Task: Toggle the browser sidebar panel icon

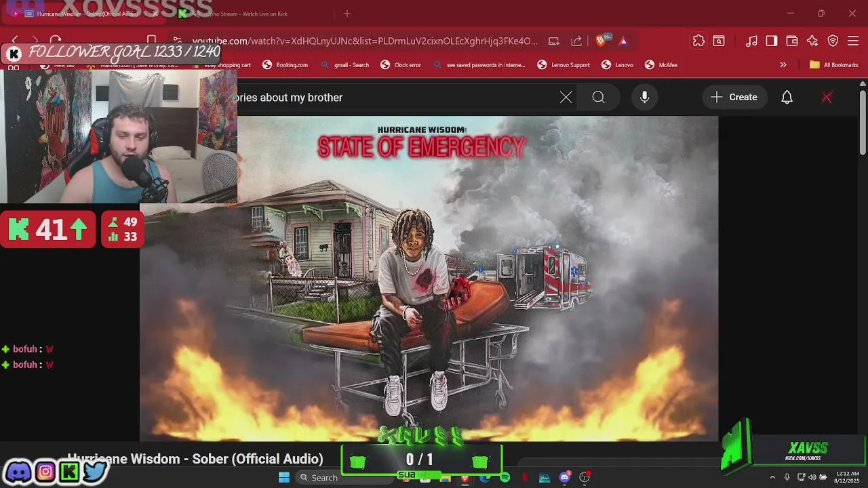Action: [x=772, y=41]
